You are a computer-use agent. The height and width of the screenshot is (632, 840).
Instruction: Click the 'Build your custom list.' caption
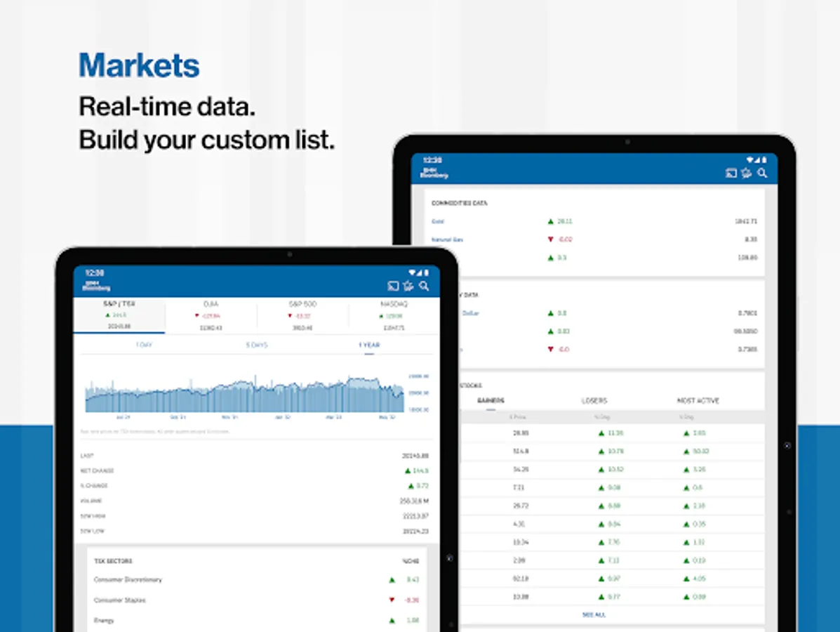click(x=207, y=140)
